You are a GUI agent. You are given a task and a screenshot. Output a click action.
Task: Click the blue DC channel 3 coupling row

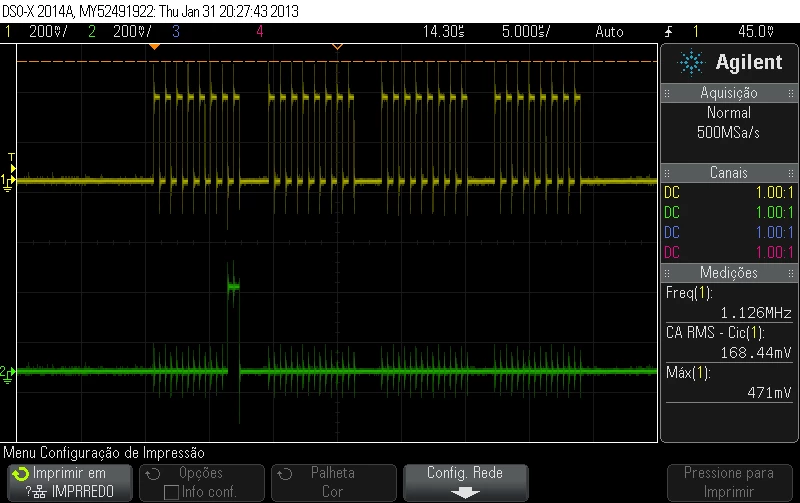[x=729, y=233]
